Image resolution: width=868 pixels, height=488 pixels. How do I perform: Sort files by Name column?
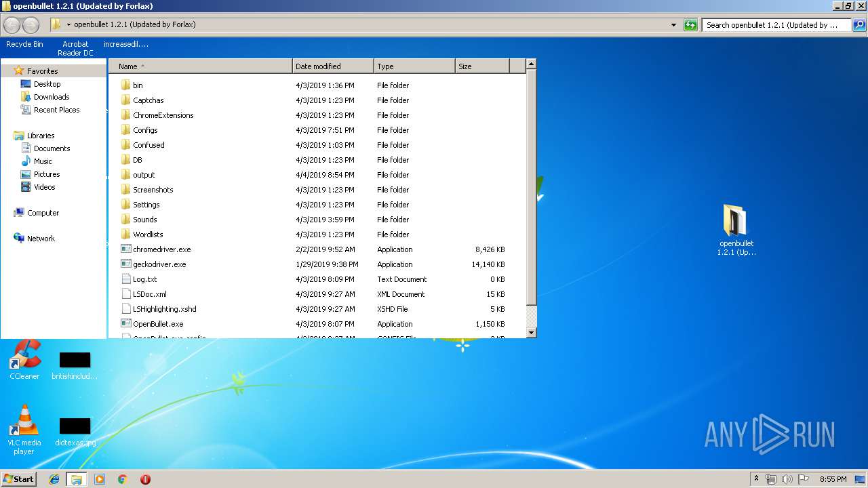(x=200, y=66)
